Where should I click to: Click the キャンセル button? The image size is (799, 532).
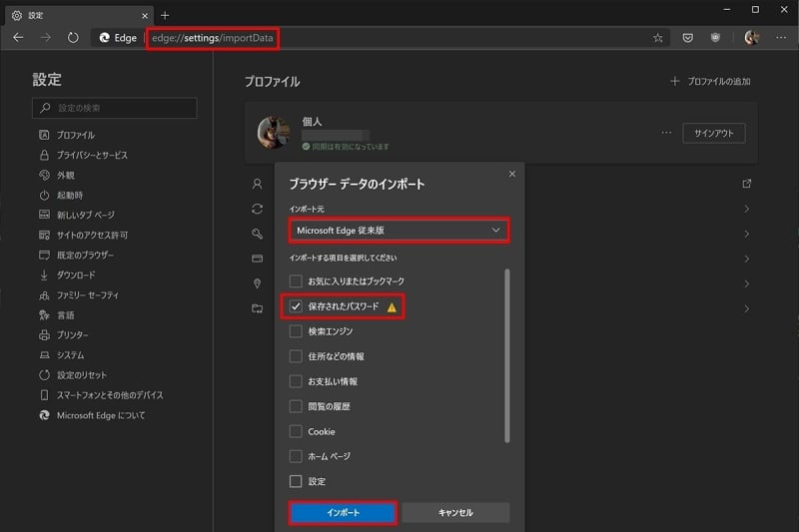[455, 513]
